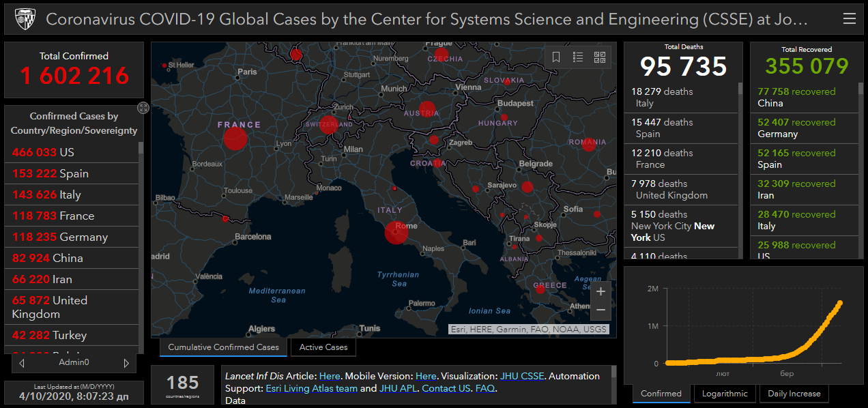Click the large red circle over Rome
868x408 pixels.
396,232
